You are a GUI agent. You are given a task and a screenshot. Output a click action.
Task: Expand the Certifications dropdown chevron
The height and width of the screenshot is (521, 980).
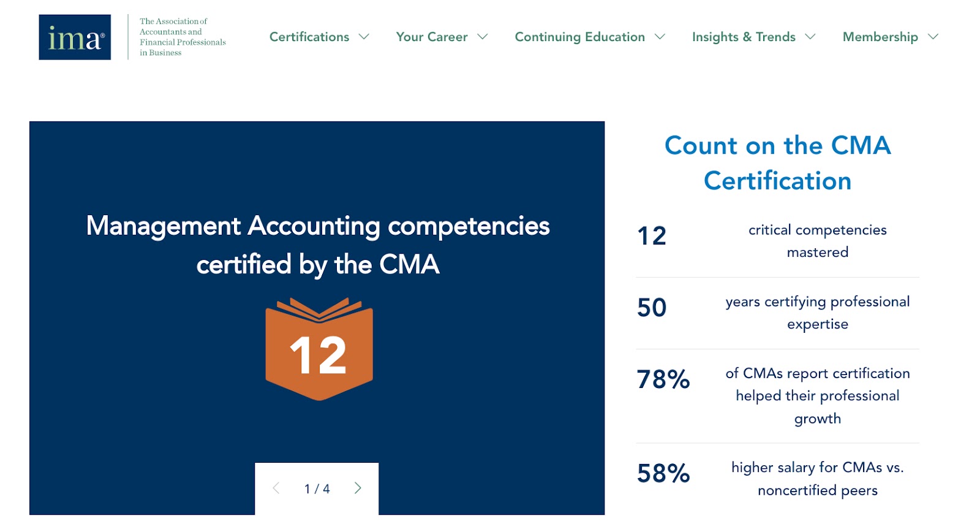tap(363, 37)
